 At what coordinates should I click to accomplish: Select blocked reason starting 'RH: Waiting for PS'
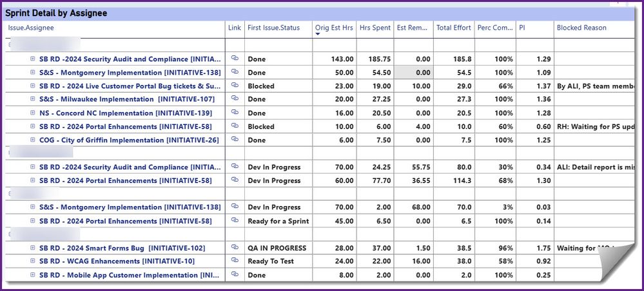596,126
